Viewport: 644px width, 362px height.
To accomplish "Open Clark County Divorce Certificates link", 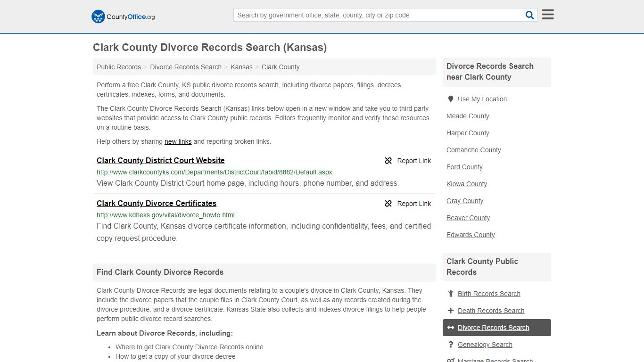I will click(157, 203).
